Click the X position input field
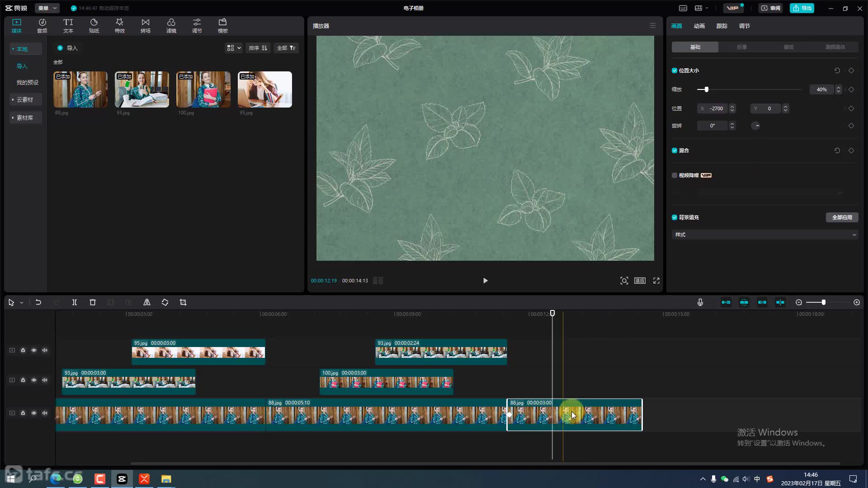The width and height of the screenshot is (868, 488). click(x=713, y=108)
